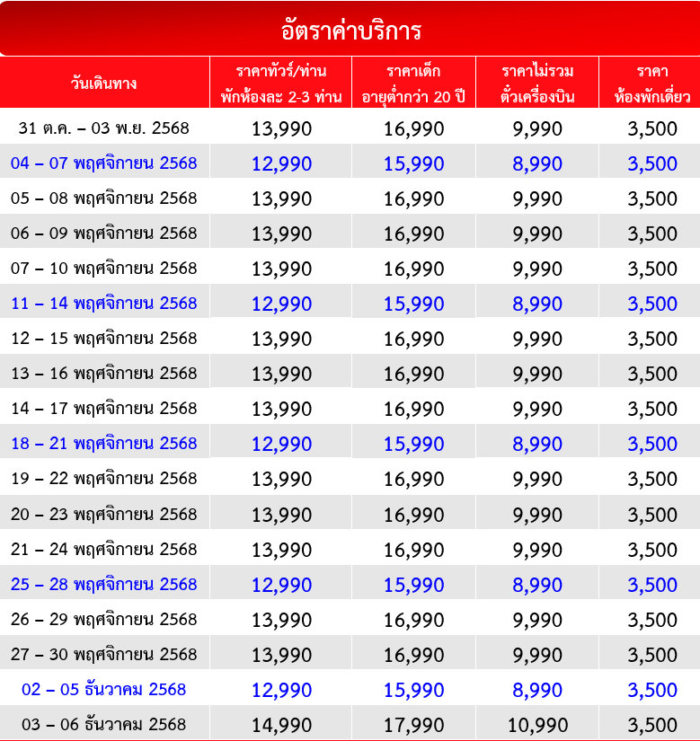Select the 10,990 price without airfare
This screenshot has width=700, height=741.
(x=537, y=726)
